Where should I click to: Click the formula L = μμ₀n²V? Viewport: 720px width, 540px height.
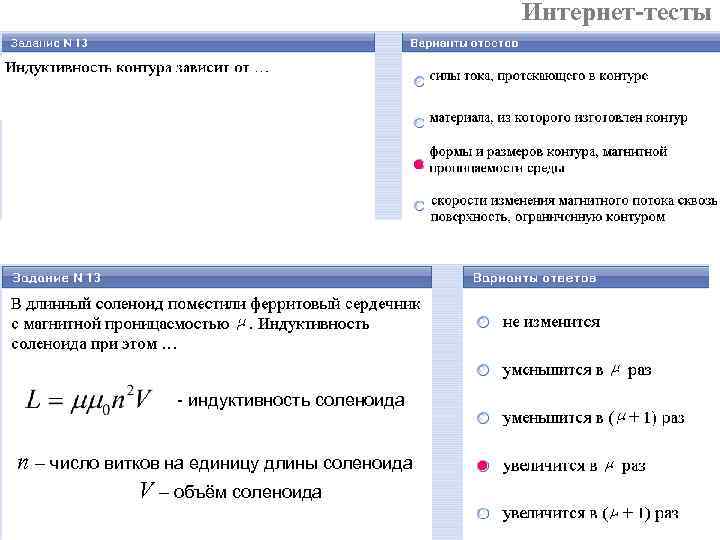point(88,399)
